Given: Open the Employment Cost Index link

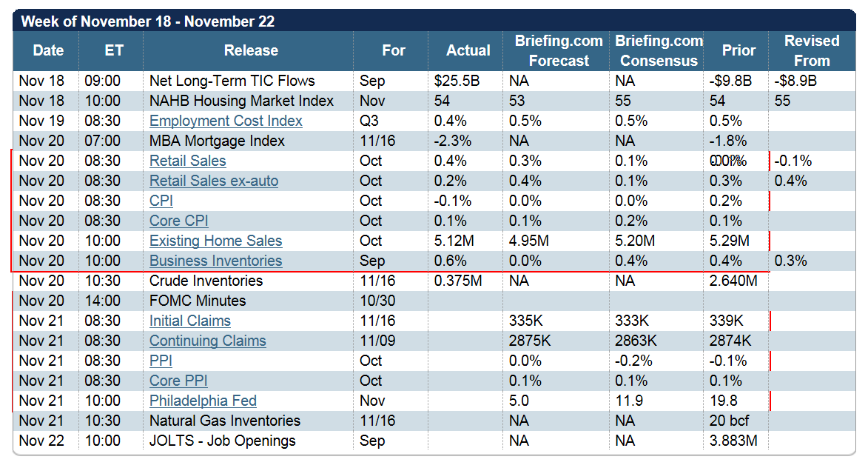Looking at the screenshot, I should pos(226,121).
